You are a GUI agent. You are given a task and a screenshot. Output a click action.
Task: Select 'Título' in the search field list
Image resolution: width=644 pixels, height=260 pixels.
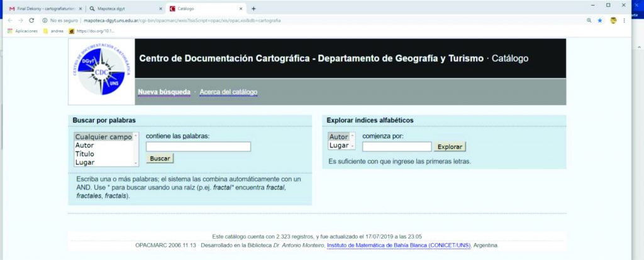85,154
